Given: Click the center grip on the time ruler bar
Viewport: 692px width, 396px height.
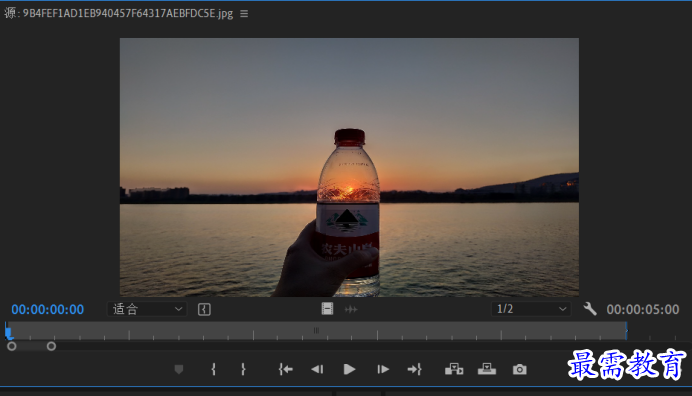Looking at the screenshot, I should [316, 330].
